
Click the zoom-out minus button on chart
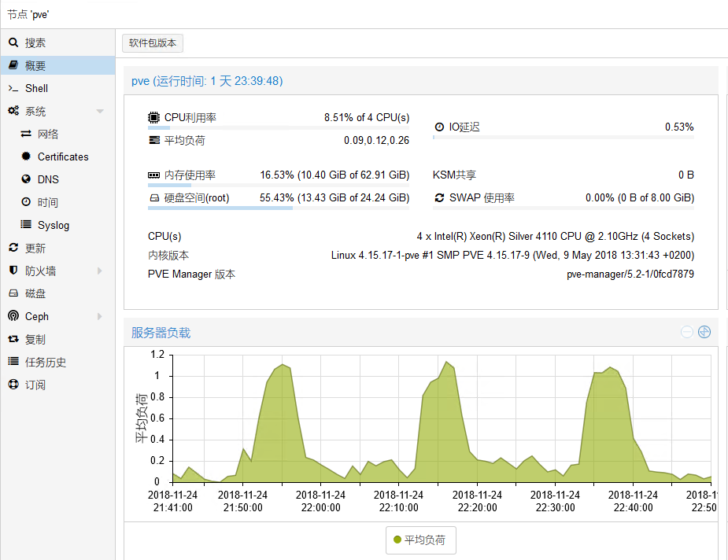[687, 332]
